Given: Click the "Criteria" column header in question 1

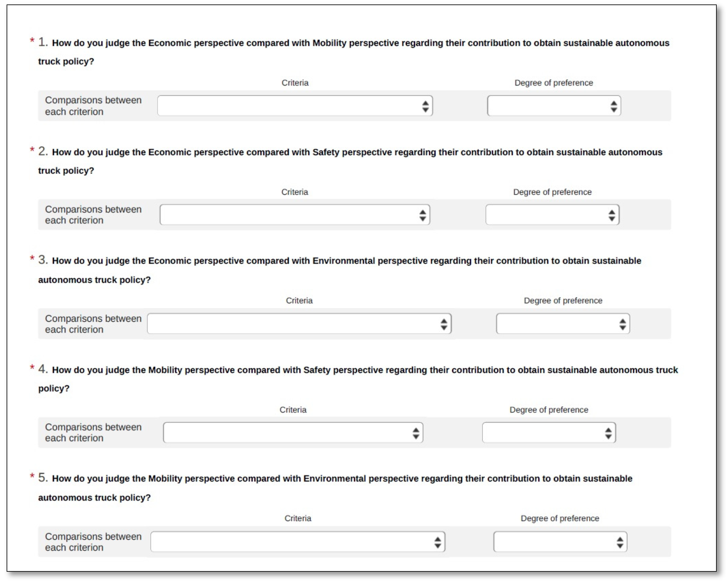Looking at the screenshot, I should click(295, 83).
